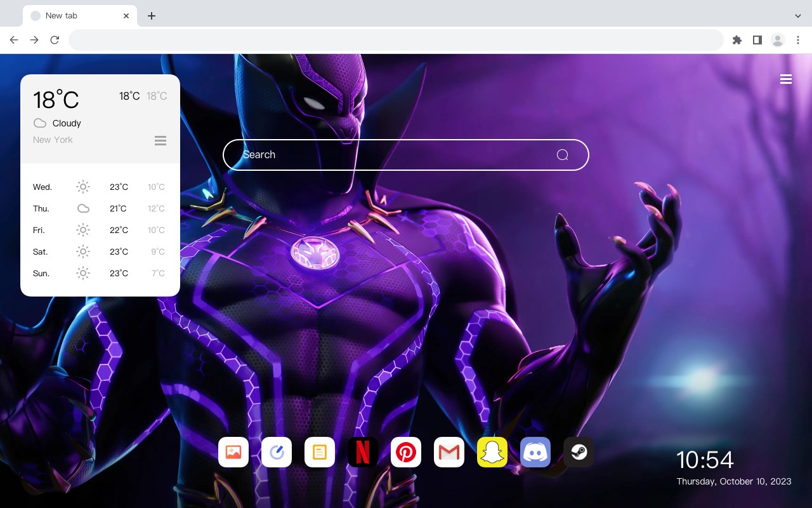Open the Discord shortcut
The image size is (812, 508).
(535, 452)
